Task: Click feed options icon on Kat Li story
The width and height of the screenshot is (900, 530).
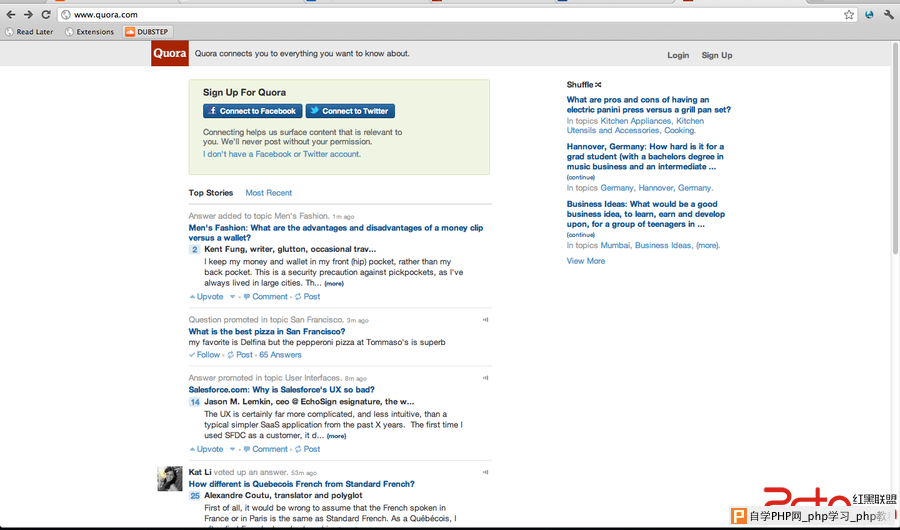Action: (x=486, y=472)
